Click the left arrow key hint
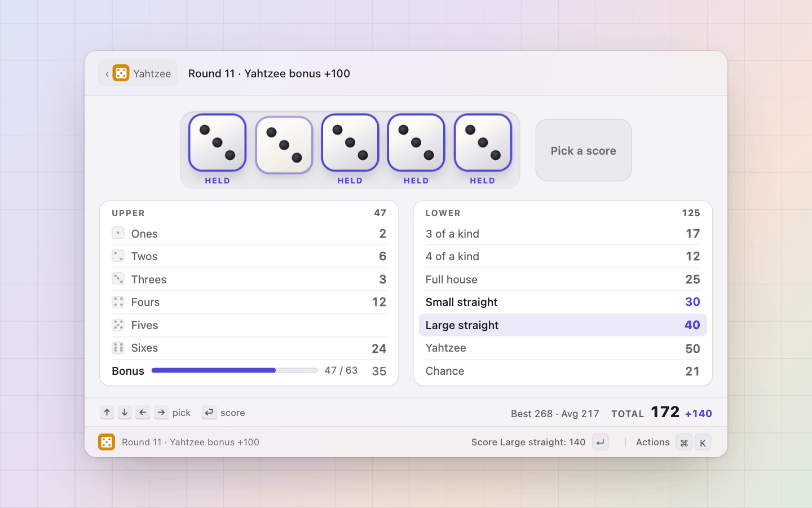The image size is (812, 508). 143,413
